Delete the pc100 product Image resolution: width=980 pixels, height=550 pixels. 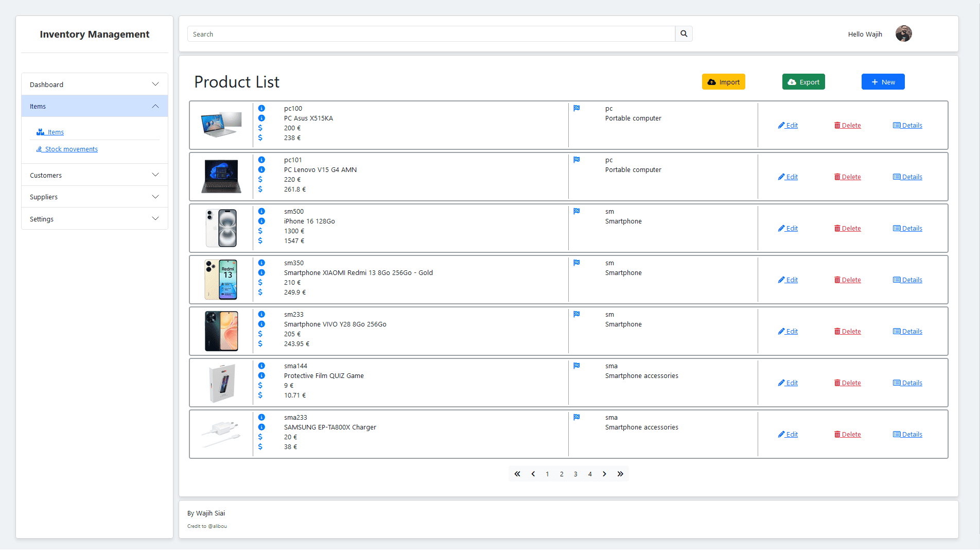click(x=848, y=126)
